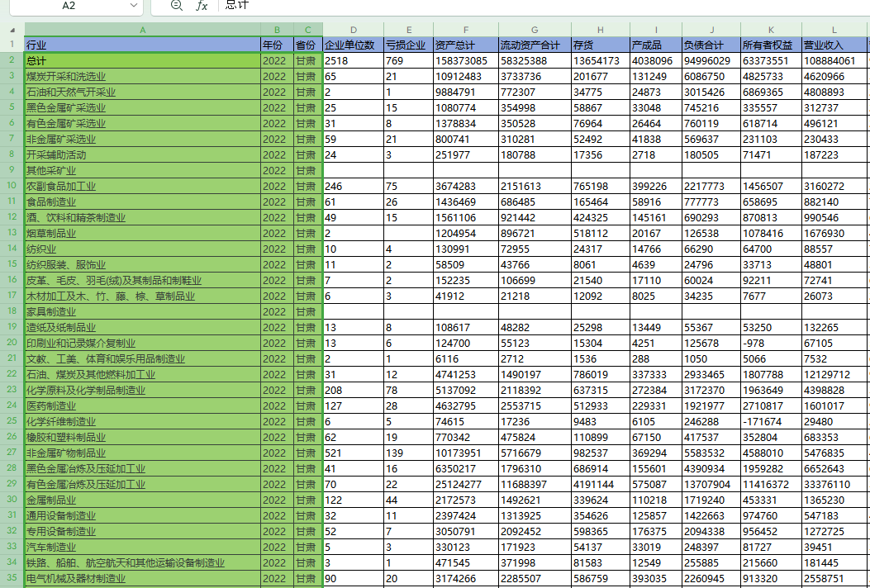The height and width of the screenshot is (588, 870).
Task: Select the 其他采矿业 cell
Action: click(x=143, y=170)
